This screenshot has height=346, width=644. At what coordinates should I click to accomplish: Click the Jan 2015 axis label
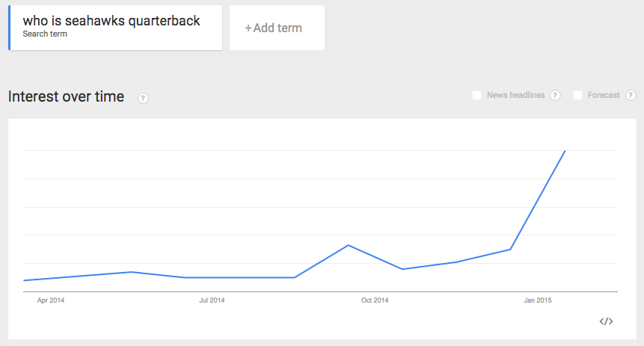coord(538,300)
